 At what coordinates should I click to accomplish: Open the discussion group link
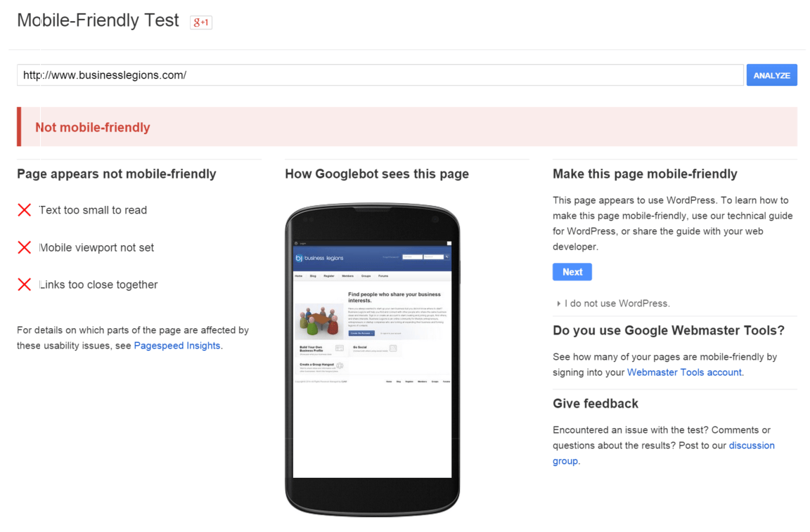point(752,445)
